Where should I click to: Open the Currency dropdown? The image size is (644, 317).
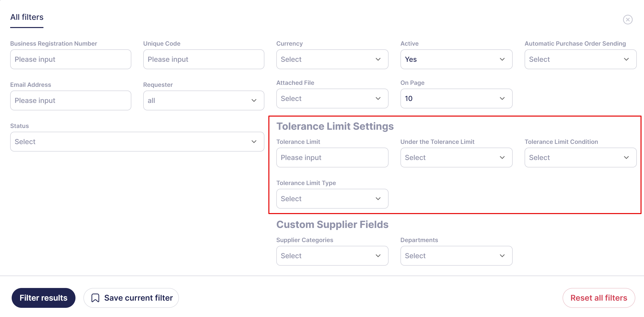pos(332,59)
